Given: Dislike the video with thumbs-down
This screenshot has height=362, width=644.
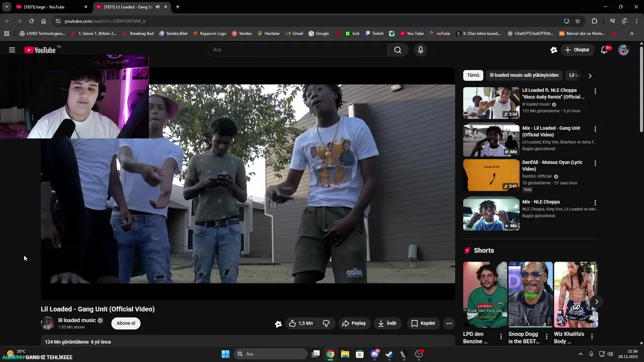Looking at the screenshot, I should coord(326,323).
